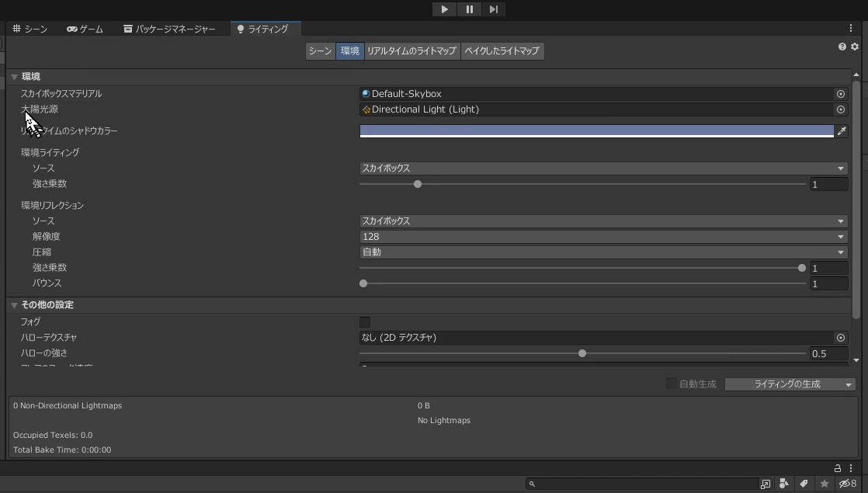Switch to the シーン lighting sub-tab
Viewport: 868px width, 493px height.
[x=321, y=51]
